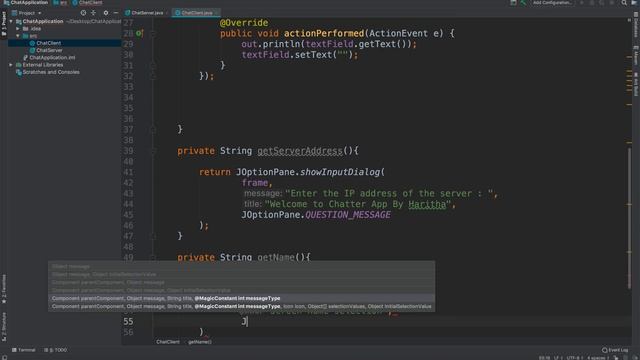Click the Search Everywhere magnifier icon
The width and height of the screenshot is (640, 360).
click(x=624, y=3)
